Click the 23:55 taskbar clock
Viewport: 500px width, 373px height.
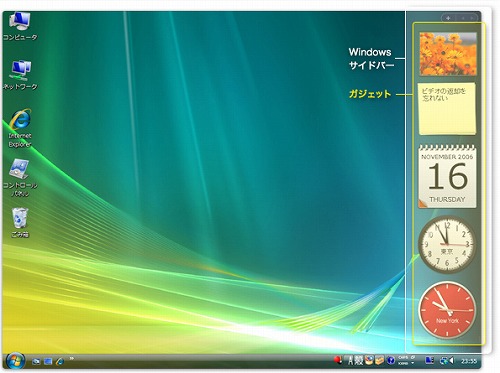coord(469,361)
